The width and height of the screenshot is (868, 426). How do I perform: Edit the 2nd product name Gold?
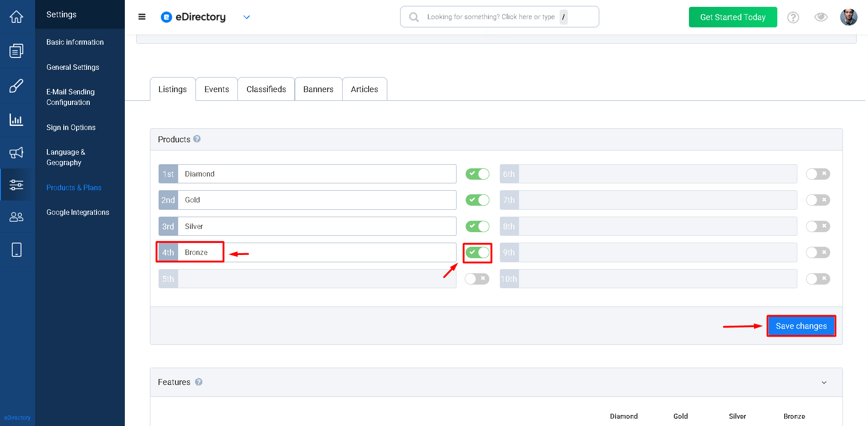point(317,200)
